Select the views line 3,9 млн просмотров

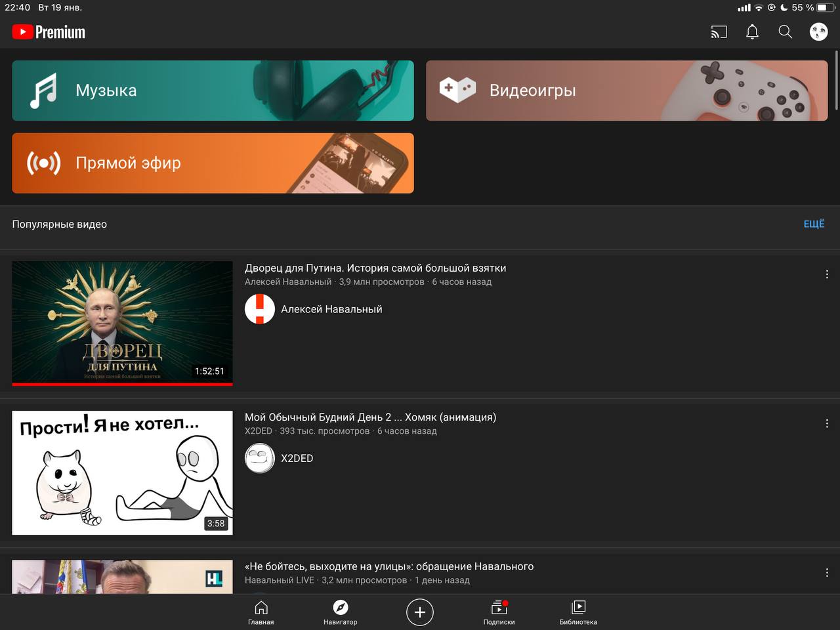[x=382, y=282]
